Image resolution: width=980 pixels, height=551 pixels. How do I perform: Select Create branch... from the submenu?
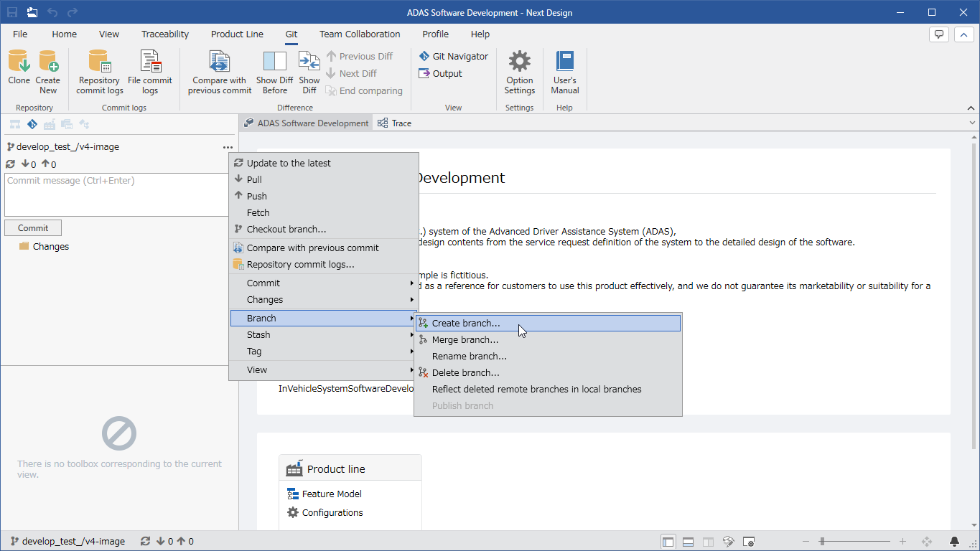tap(548, 323)
